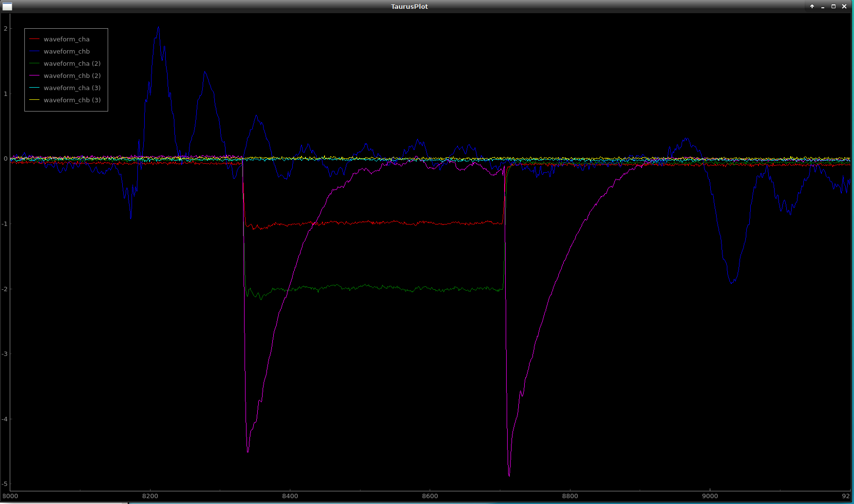The width and height of the screenshot is (854, 504).
Task: Click the -2 tick label on y-axis
Action: (x=5, y=289)
